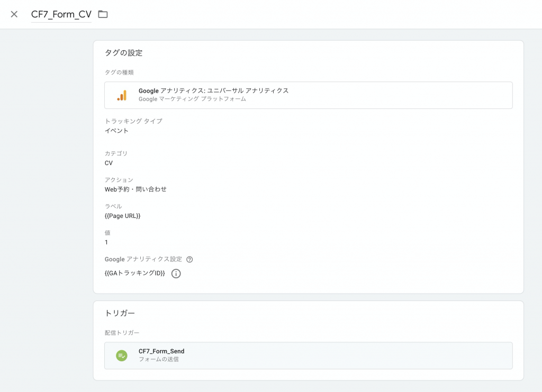This screenshot has width=542, height=392.
Task: Click the Google Analytics bar chart icon
Action: click(x=122, y=95)
